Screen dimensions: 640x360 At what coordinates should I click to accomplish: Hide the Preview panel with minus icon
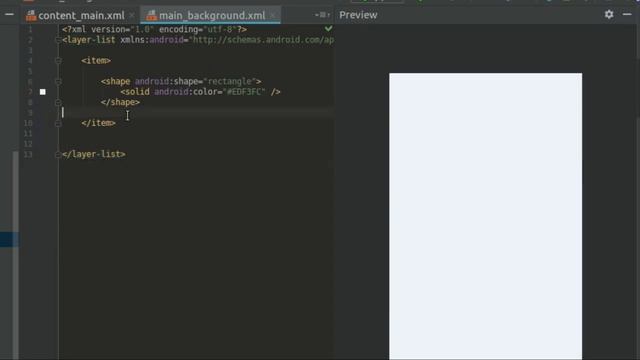coord(627,14)
